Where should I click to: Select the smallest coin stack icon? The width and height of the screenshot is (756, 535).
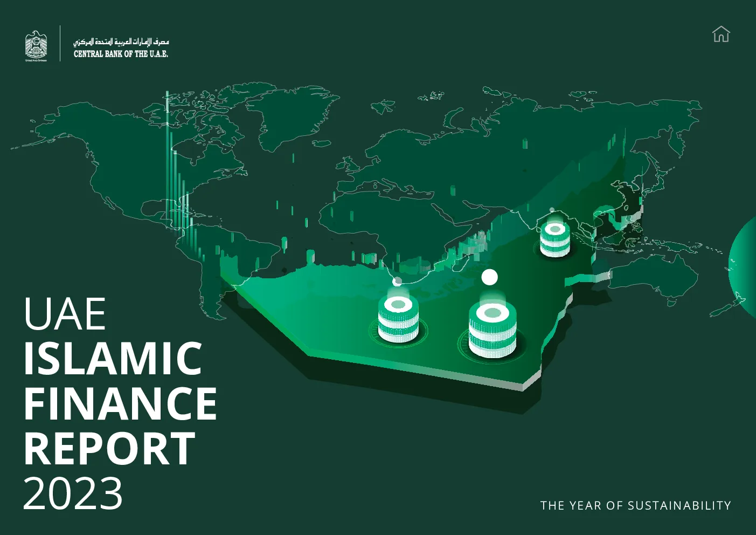tap(555, 238)
